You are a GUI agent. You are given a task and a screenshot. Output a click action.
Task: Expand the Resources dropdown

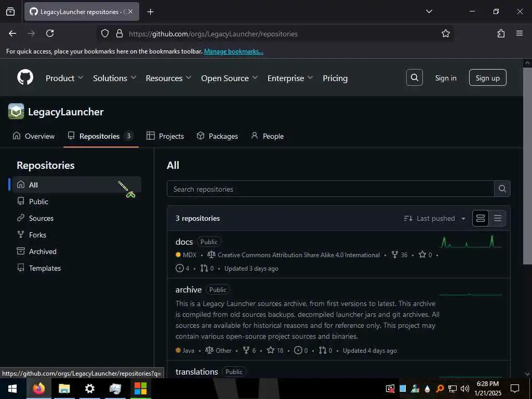169,78
